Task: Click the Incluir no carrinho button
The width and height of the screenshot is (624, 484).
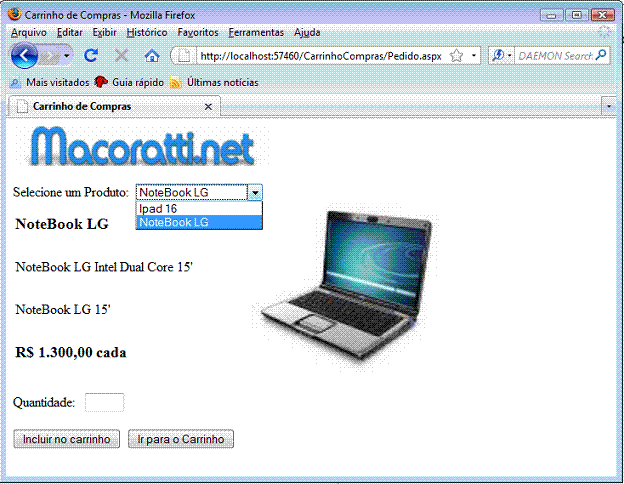Action: pos(66,439)
